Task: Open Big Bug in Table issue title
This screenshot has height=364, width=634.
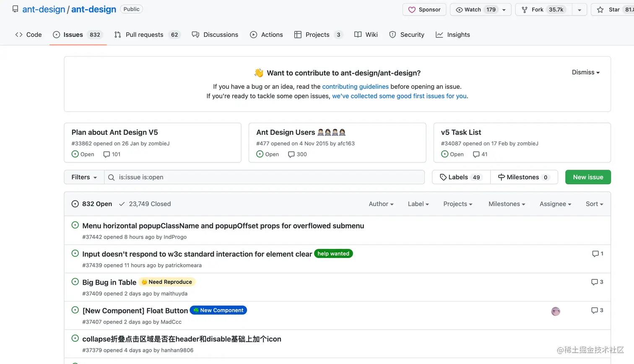Action: [109, 282]
